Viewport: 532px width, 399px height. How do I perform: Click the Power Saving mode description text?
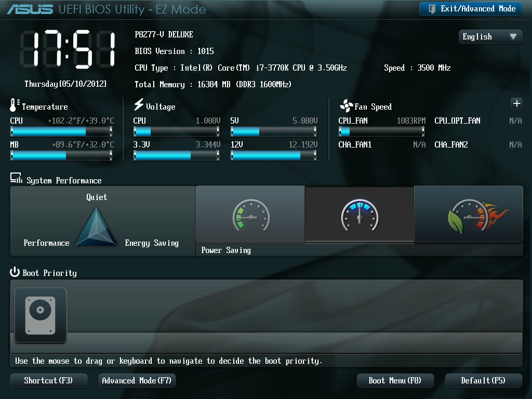tap(226, 250)
